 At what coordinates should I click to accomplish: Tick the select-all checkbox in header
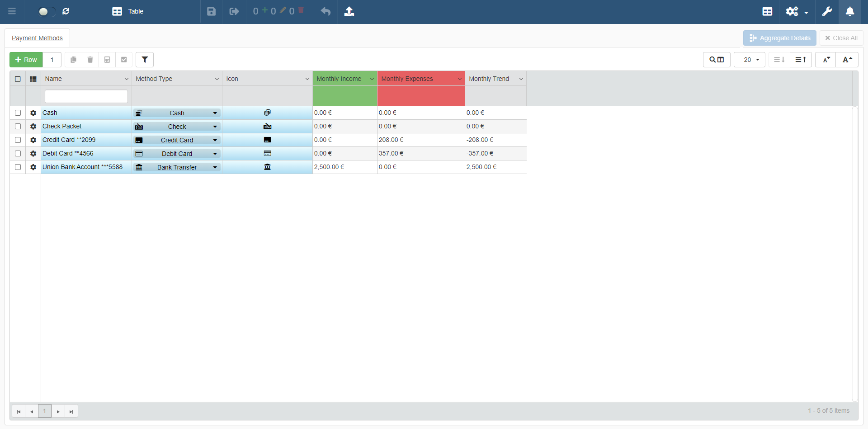18,79
